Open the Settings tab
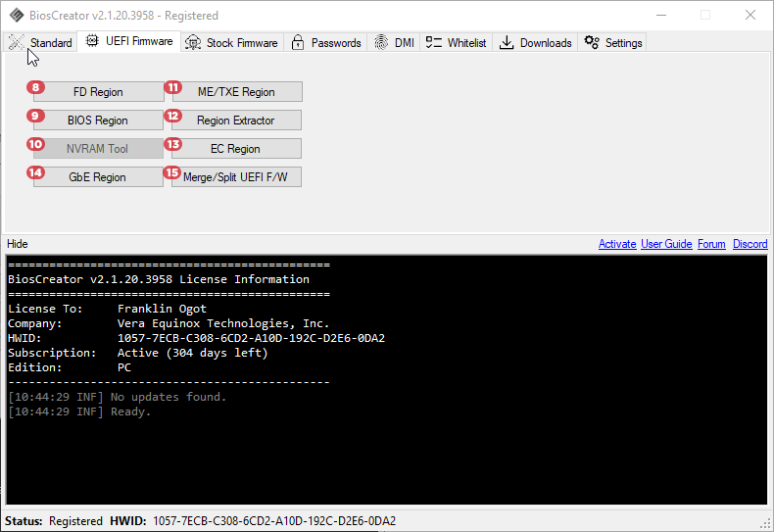Screen dimensions: 774x532 (x=612, y=43)
